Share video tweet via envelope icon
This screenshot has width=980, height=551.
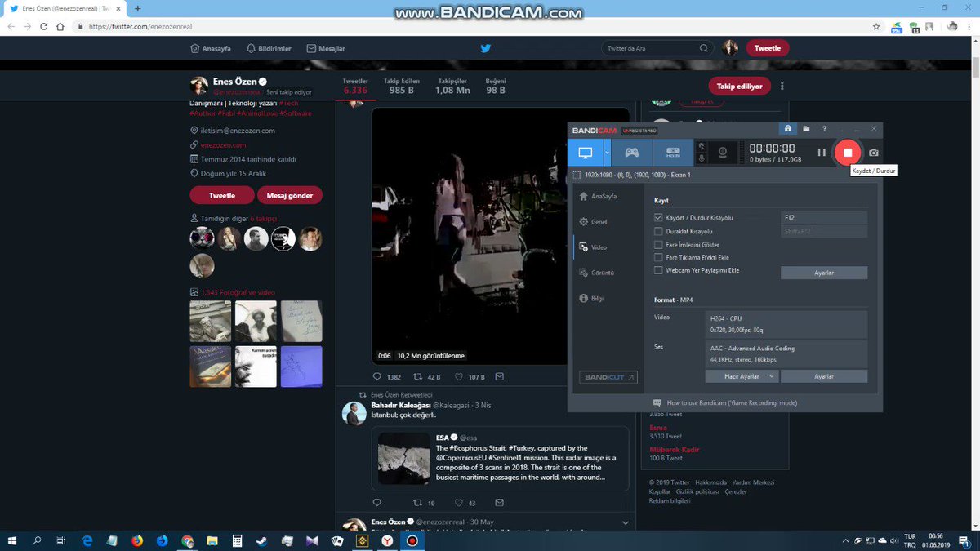click(x=499, y=377)
